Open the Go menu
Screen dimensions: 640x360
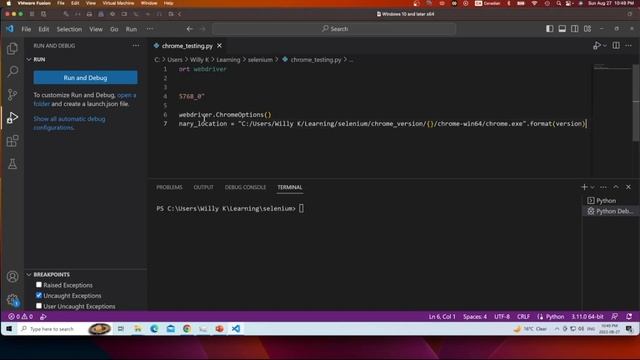(114, 29)
